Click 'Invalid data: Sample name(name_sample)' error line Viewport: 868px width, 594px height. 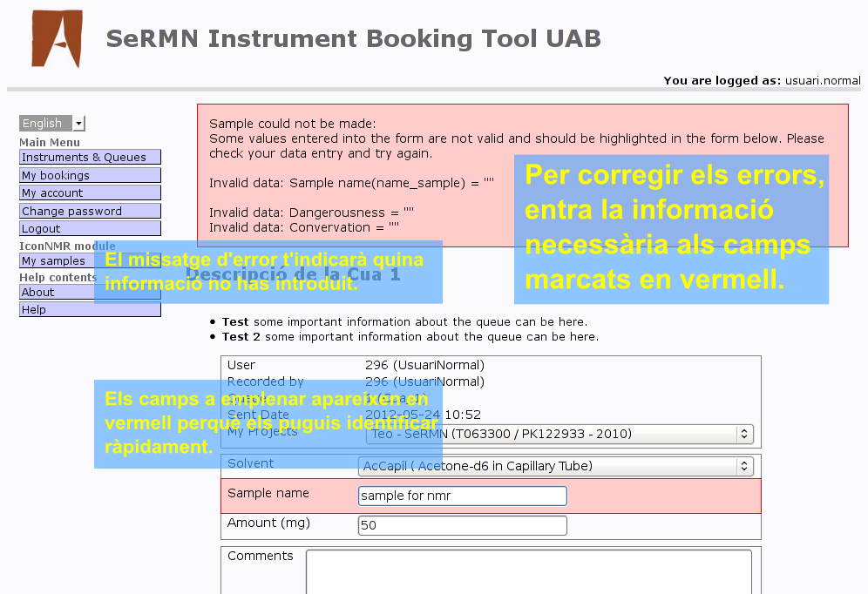tap(351, 183)
